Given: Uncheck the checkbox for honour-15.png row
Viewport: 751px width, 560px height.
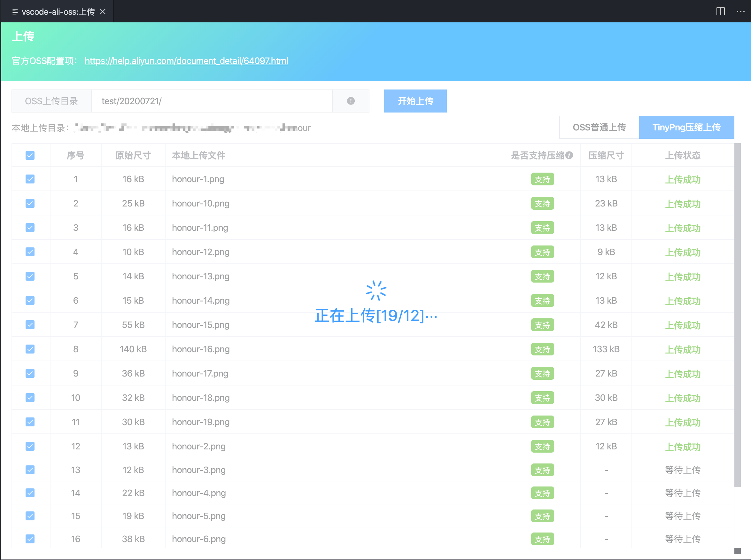Looking at the screenshot, I should pos(30,325).
